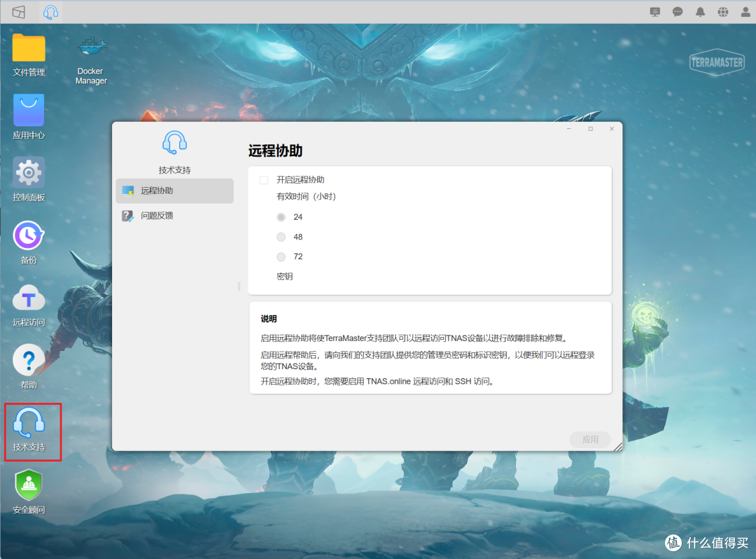Open the 控制面板 control panel gear icon
Viewport: 756px width, 559px height.
[29, 179]
